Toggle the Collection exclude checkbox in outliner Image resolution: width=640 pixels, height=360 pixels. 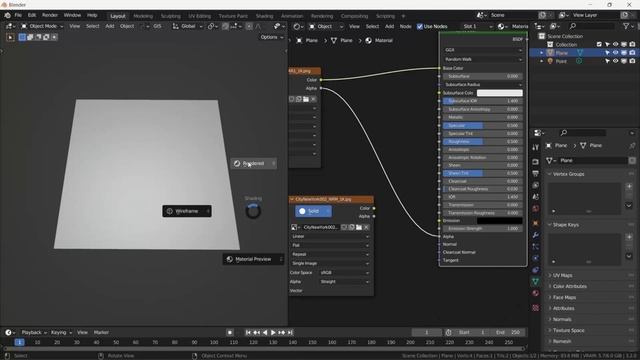click(599, 44)
